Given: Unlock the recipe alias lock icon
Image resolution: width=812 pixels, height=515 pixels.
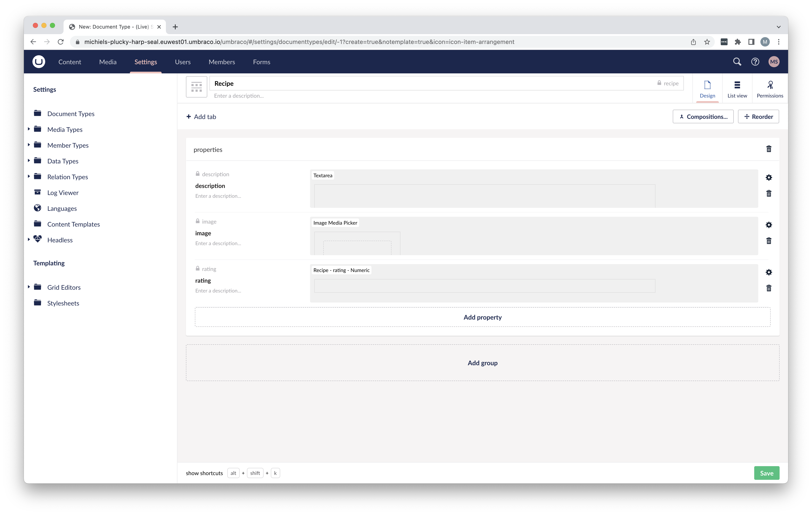Looking at the screenshot, I should [x=659, y=83].
